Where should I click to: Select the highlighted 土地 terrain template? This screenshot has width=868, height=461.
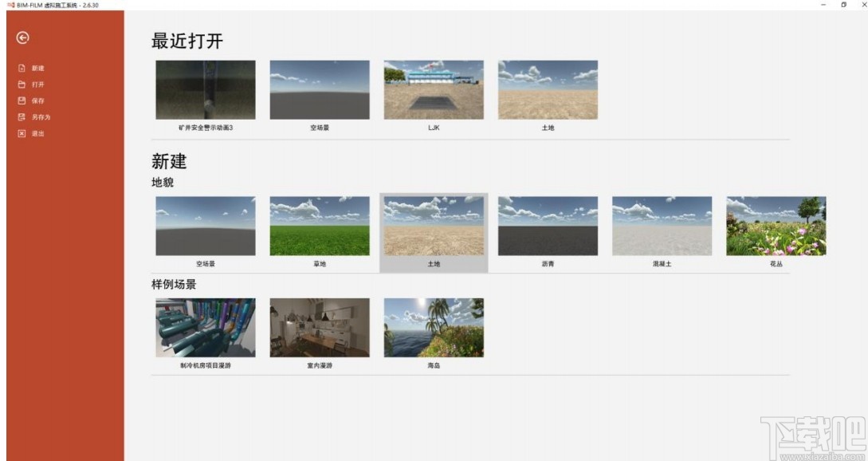click(433, 225)
